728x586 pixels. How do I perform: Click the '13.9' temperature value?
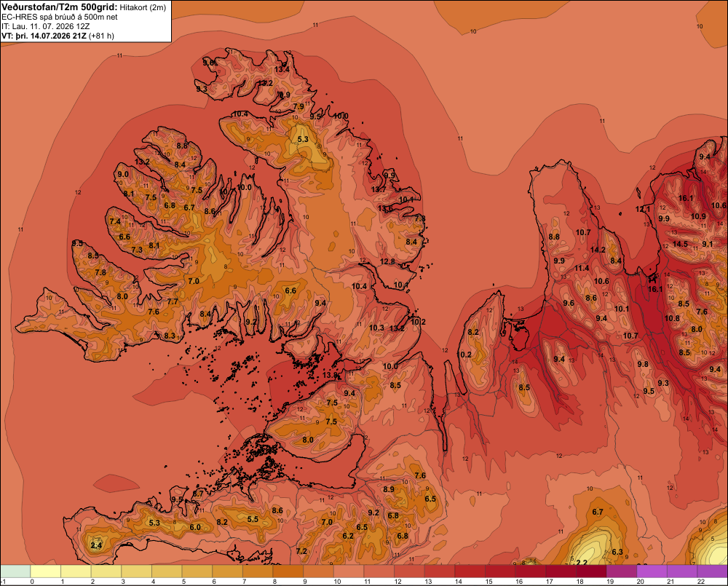[x=330, y=375]
